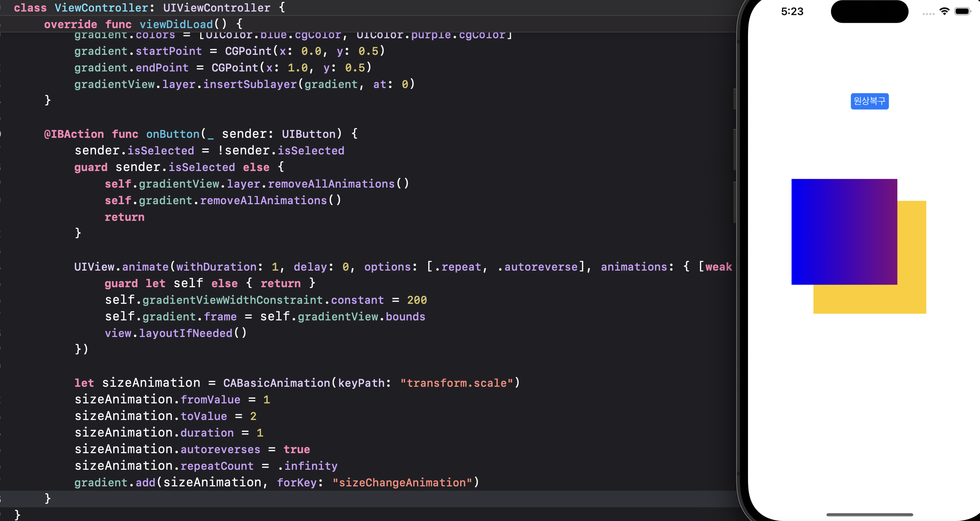Click the 5:23 clock in status bar
The width and height of the screenshot is (980, 521).
(x=792, y=12)
